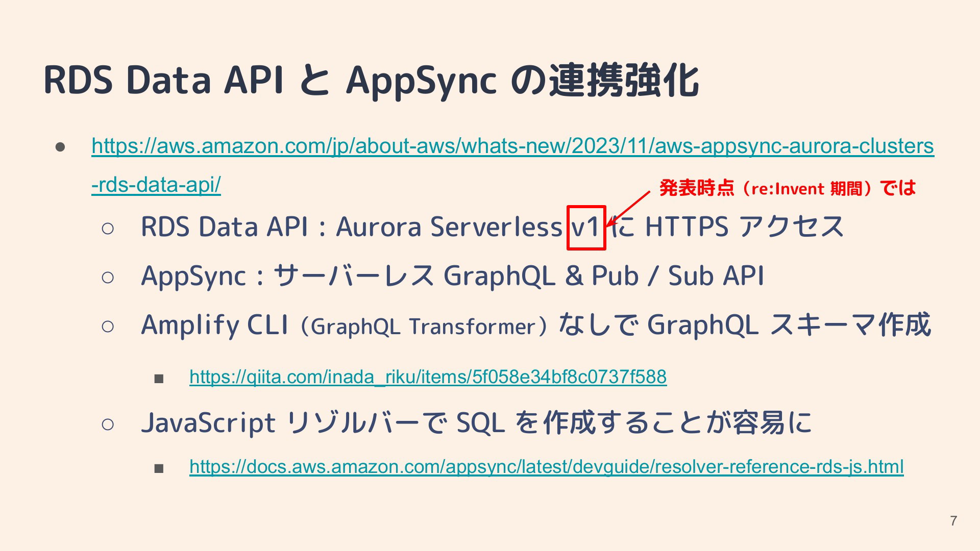Click the slide title 'RDS Data API と AppSync の連携強化'

click(x=371, y=81)
